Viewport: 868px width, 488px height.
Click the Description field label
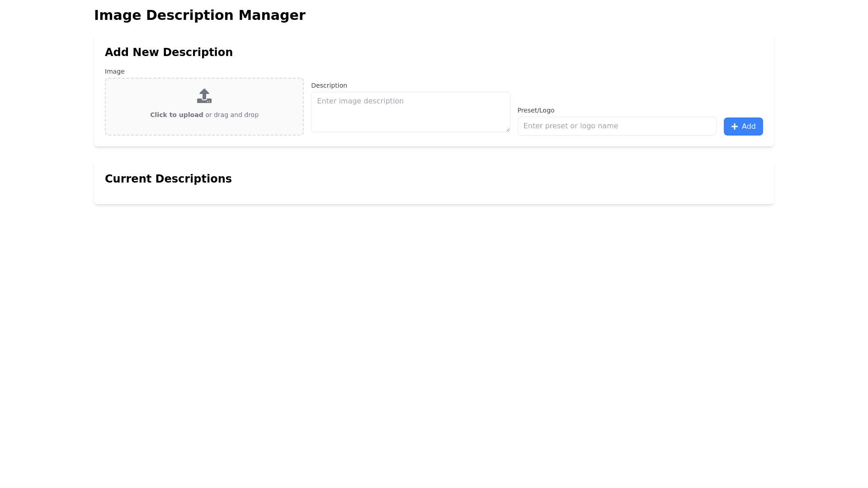coord(329,85)
